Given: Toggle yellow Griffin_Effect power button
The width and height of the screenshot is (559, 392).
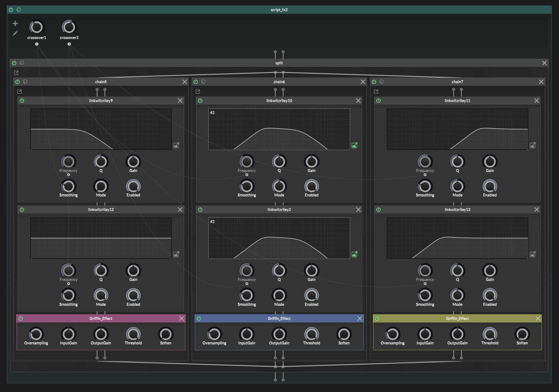Looking at the screenshot, I should pos(377,318).
